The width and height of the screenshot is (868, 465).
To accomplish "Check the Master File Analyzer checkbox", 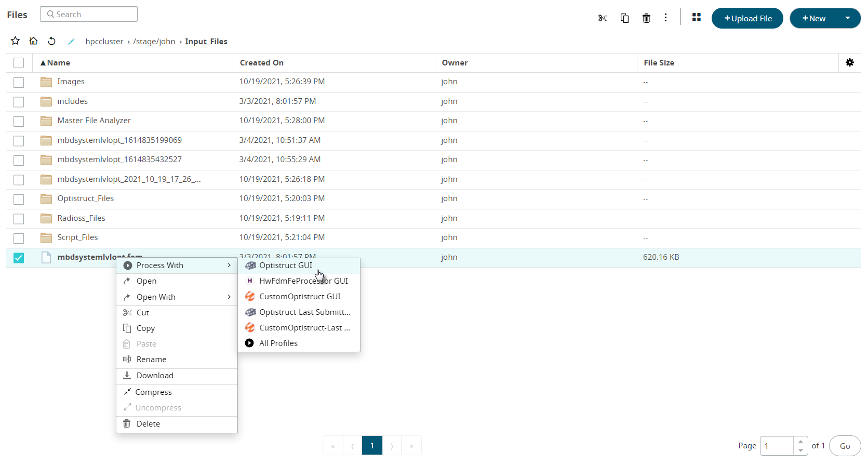I will (x=19, y=121).
